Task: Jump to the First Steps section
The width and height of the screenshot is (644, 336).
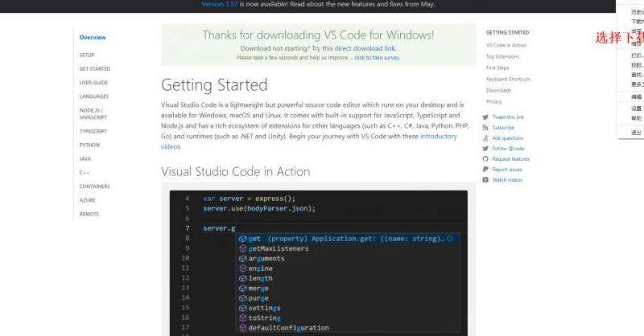Action: (x=497, y=68)
